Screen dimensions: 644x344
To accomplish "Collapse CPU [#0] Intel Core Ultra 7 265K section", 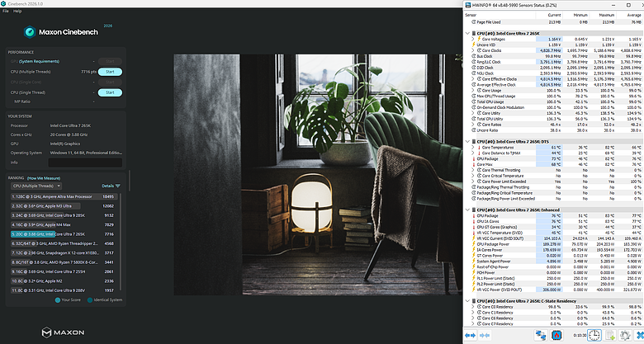I will click(467, 33).
